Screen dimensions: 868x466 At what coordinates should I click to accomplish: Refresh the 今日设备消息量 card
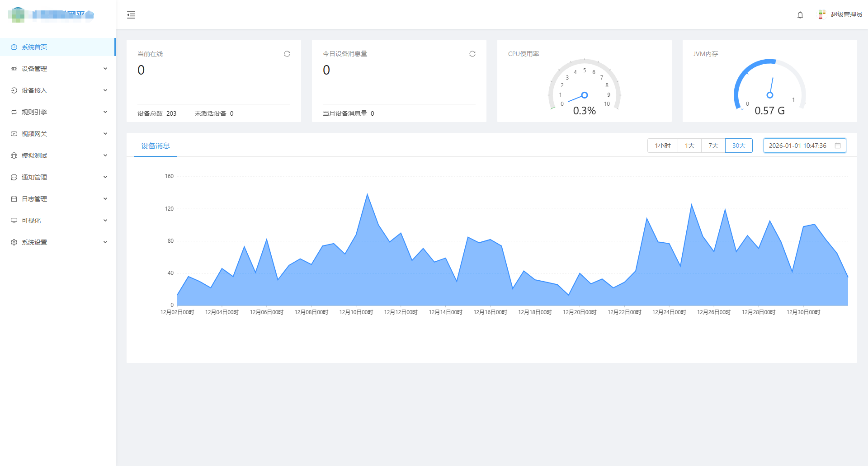472,54
